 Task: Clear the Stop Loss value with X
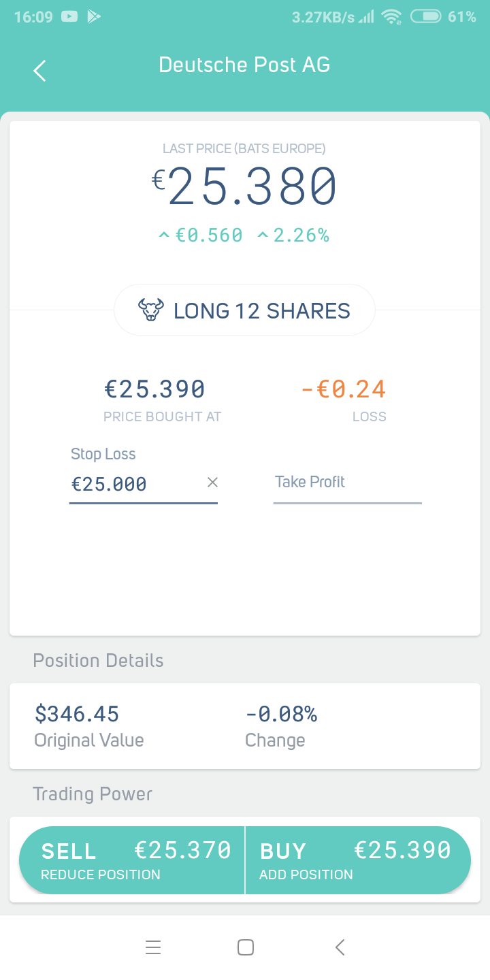(212, 483)
